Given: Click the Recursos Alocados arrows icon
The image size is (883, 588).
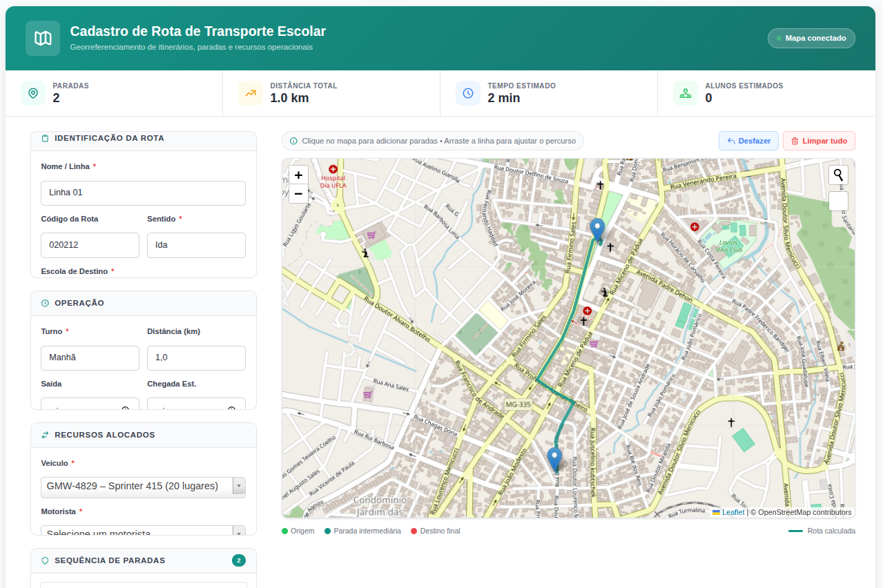Looking at the screenshot, I should [46, 435].
